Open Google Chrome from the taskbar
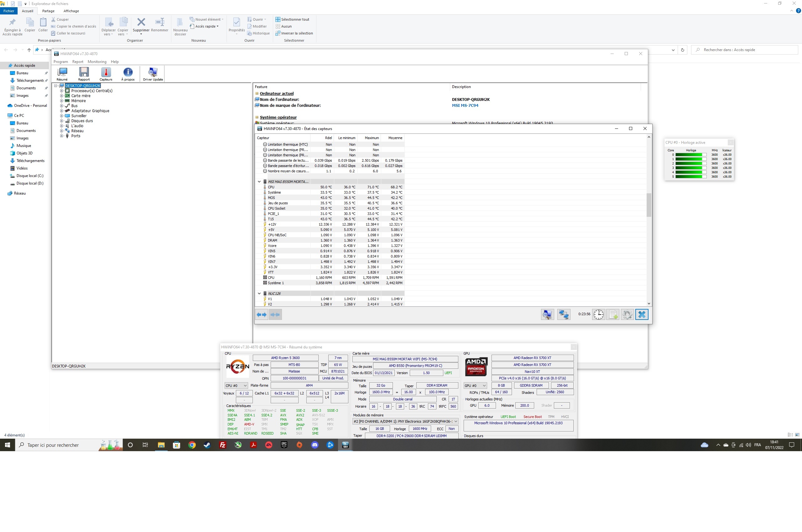 192,445
